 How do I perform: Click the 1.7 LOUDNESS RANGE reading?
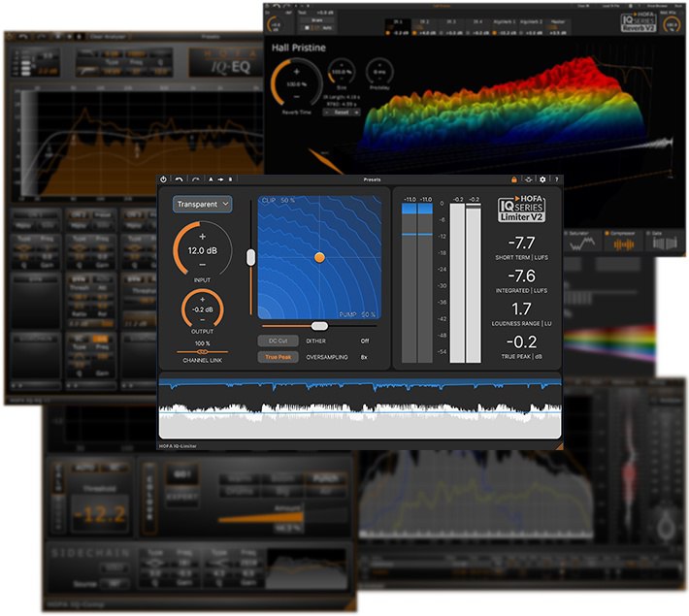pyautogui.click(x=521, y=308)
